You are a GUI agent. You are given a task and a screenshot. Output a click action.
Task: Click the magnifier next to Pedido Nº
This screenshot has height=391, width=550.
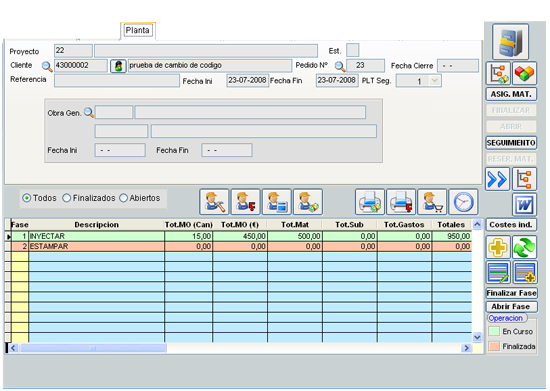coord(340,66)
